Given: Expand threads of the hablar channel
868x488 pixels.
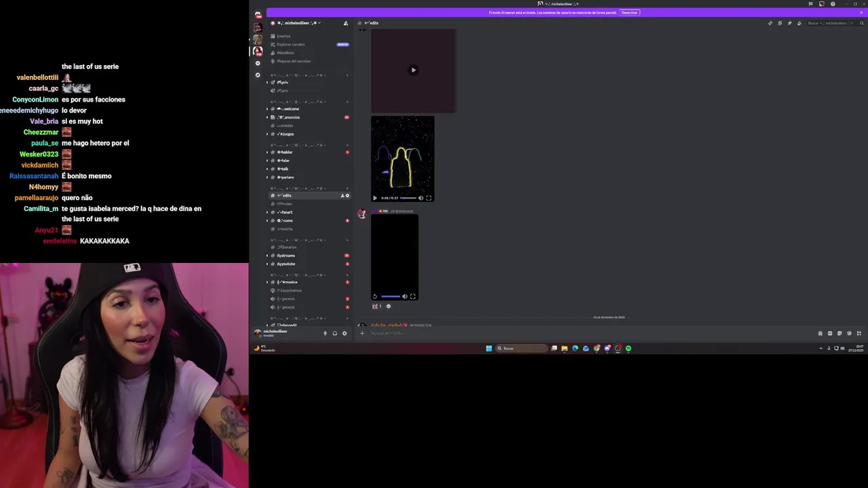Looking at the screenshot, I should [x=267, y=152].
